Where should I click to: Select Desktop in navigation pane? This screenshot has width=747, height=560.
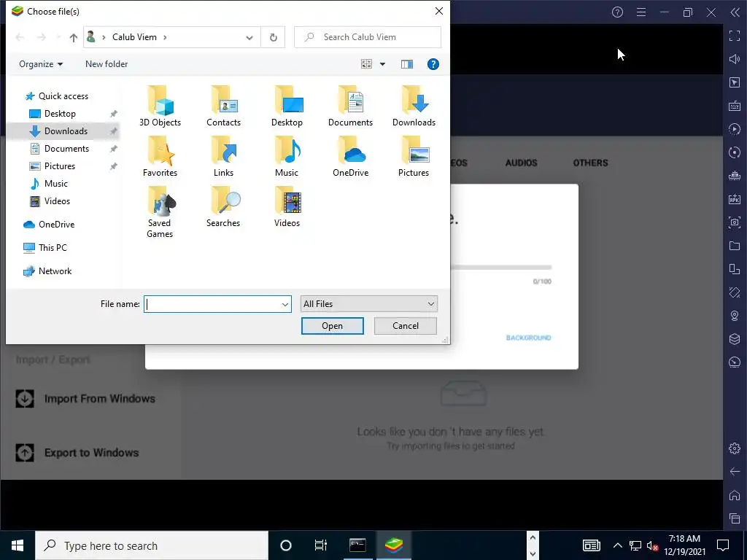pos(60,114)
